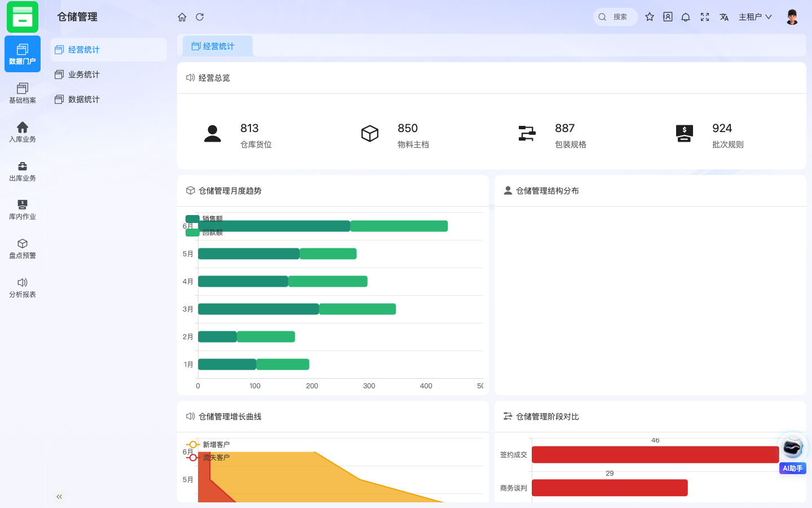Click the 924 批次规则 value
Viewport: 812px width, 508px height.
click(722, 128)
